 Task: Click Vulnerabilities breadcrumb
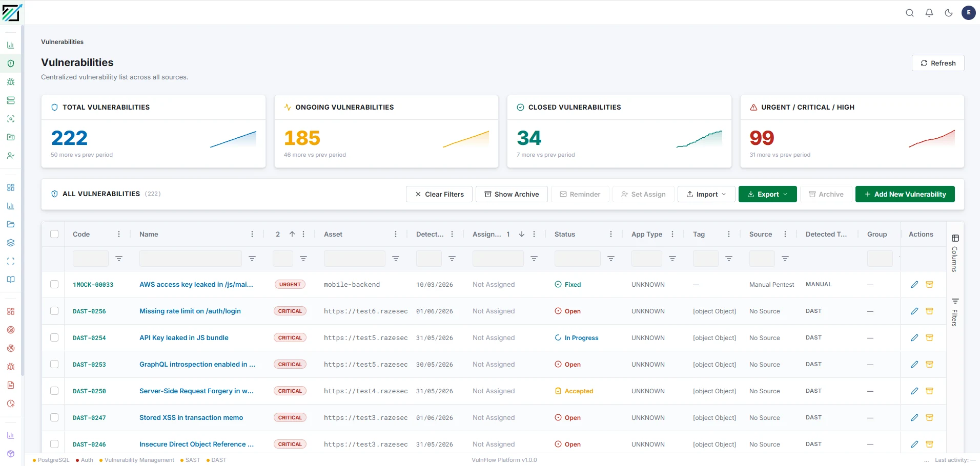(62, 42)
